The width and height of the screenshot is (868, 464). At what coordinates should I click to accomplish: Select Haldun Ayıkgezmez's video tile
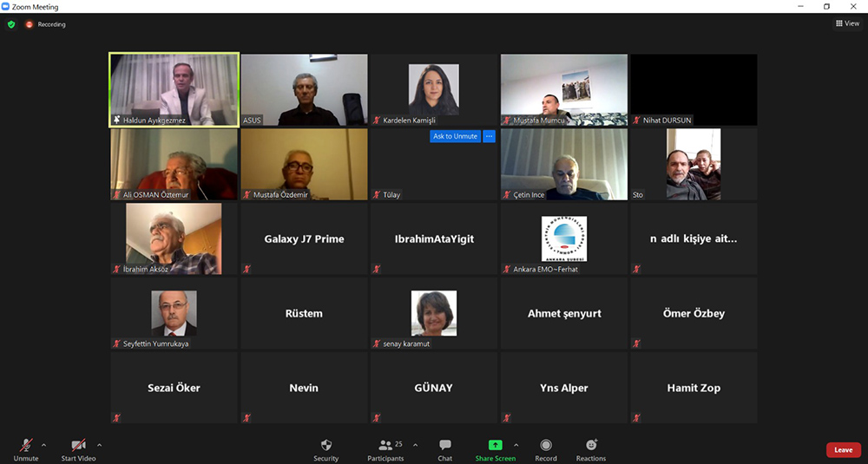point(174,89)
